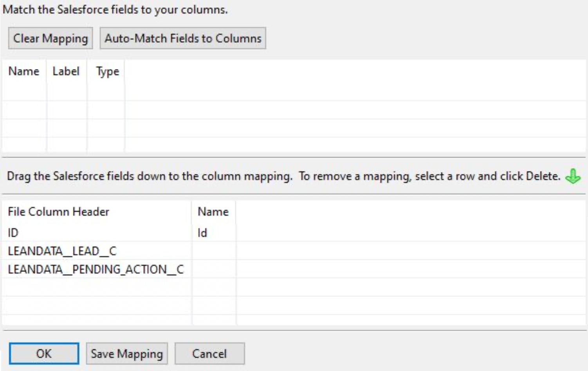Viewport: 588px width, 371px height.
Task: Click the Clear Mapping button
Action: pyautogui.click(x=51, y=38)
